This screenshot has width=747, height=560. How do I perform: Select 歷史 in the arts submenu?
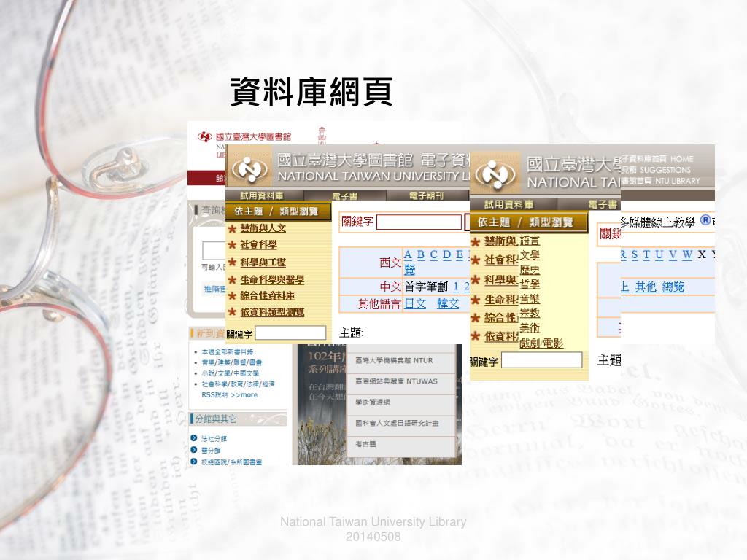click(x=530, y=270)
